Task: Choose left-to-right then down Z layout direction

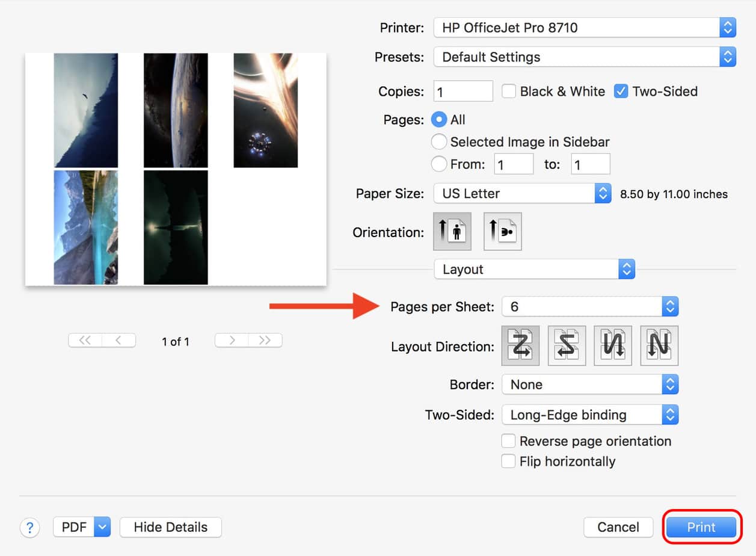Action: [x=521, y=346]
